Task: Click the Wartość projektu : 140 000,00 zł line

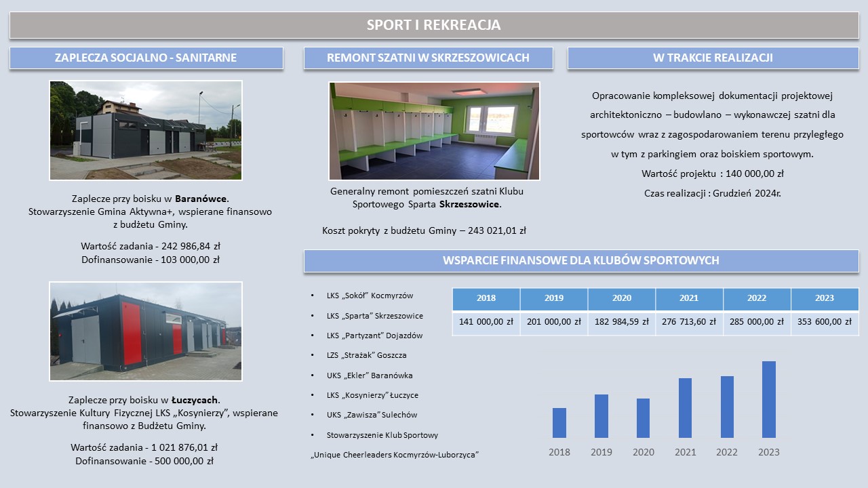Action: 713,174
